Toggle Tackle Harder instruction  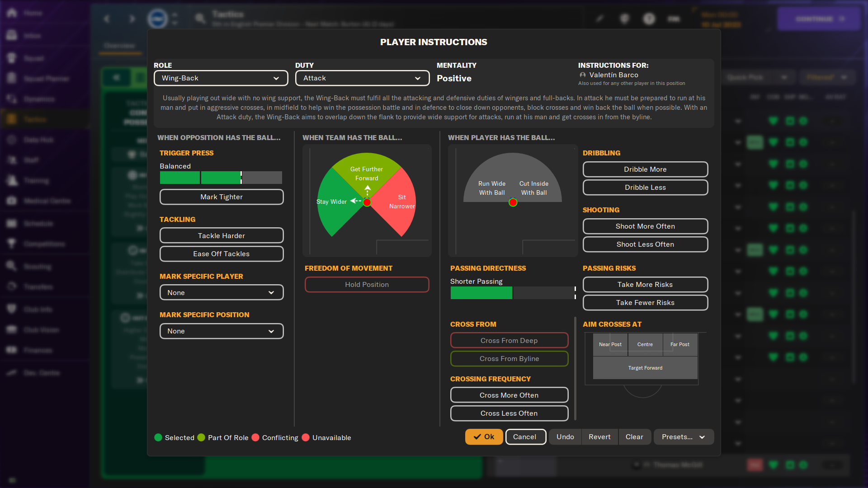(x=222, y=235)
